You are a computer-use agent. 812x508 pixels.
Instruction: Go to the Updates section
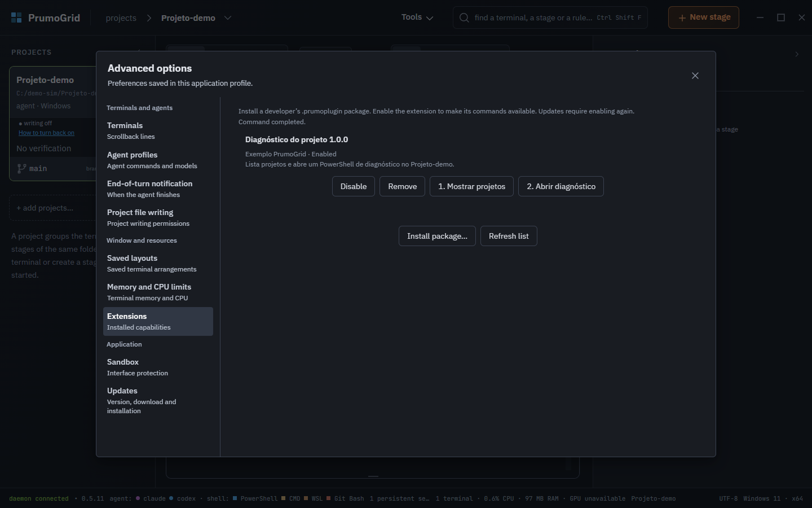(x=158, y=400)
